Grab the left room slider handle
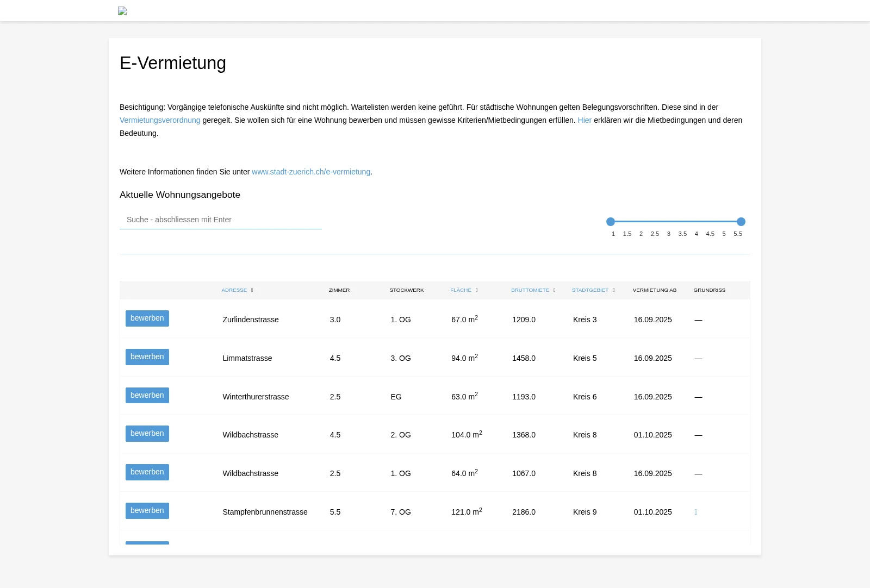The image size is (870, 588). pyautogui.click(x=611, y=222)
